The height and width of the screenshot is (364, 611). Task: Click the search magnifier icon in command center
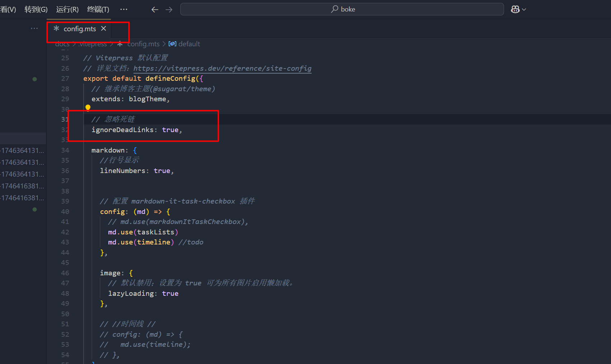335,9
